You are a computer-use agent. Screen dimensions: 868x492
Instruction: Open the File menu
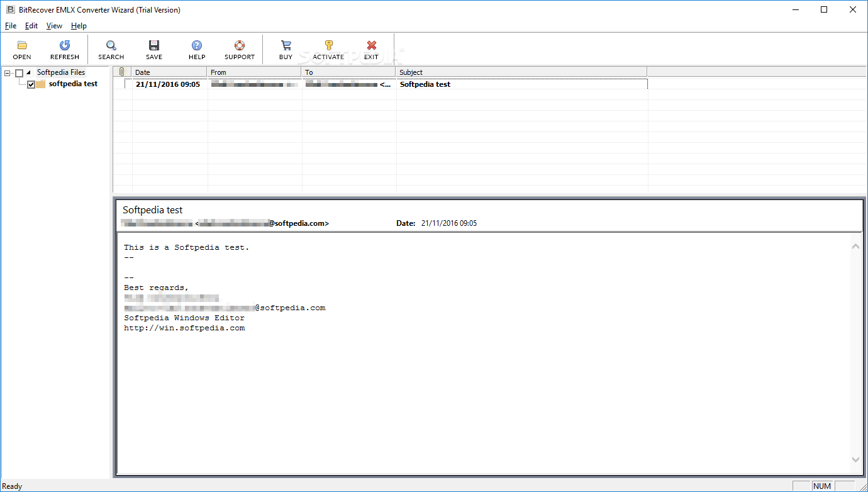pos(11,26)
